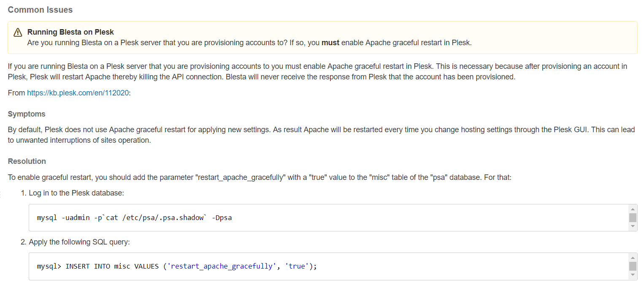Click the 'Log in to the Plesk database:' step
The image size is (644, 288).
coord(76,193)
